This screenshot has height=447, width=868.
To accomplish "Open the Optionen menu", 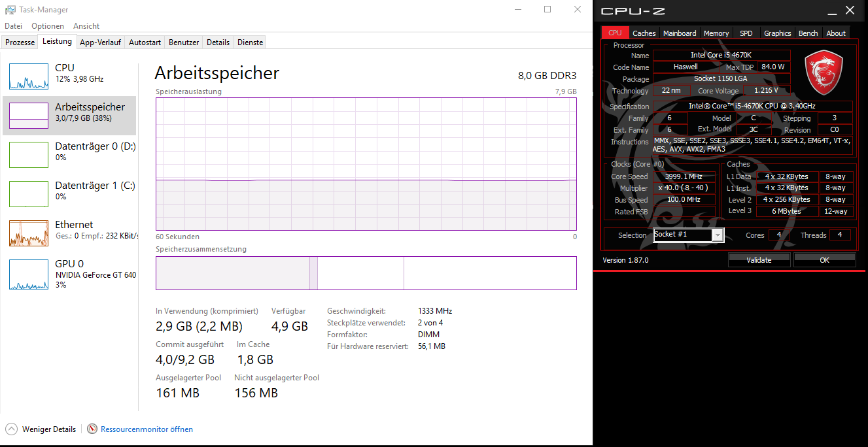I will (48, 26).
